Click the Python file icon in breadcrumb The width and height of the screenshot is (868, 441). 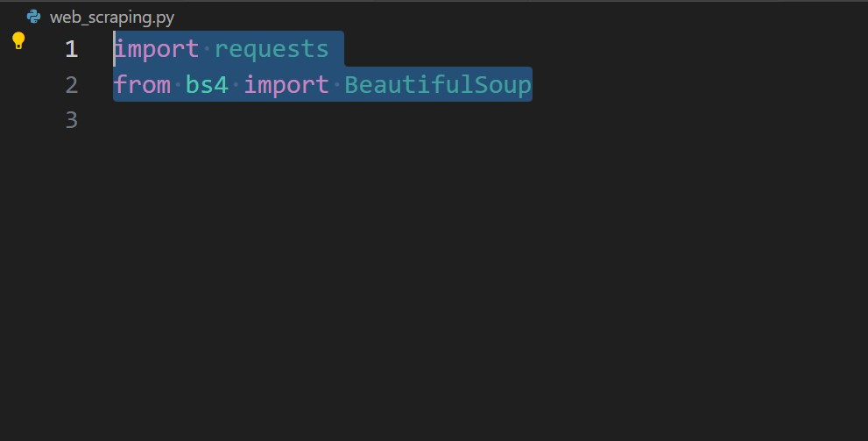pyautogui.click(x=33, y=17)
